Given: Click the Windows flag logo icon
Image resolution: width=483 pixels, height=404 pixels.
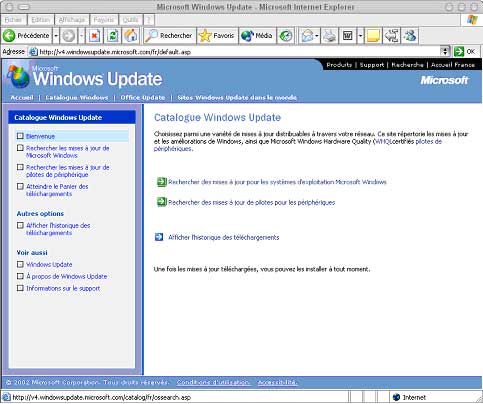Looking at the screenshot, I should coord(472,20).
